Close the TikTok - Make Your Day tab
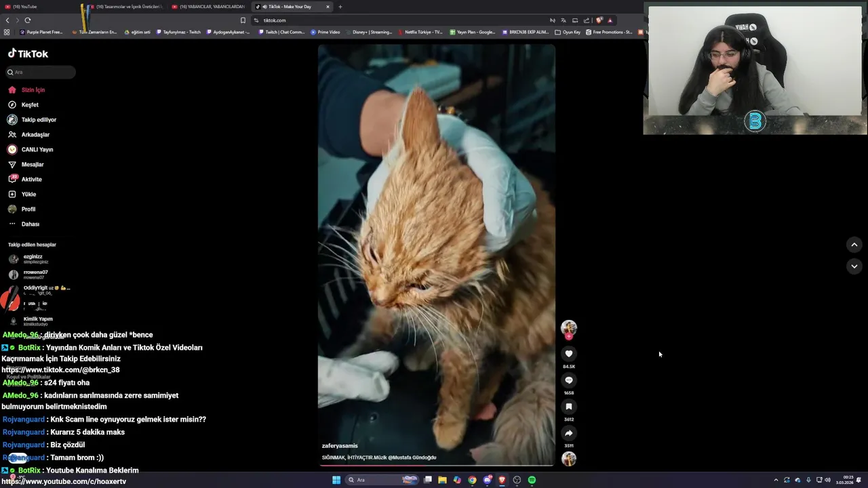This screenshot has width=868, height=488. (328, 7)
